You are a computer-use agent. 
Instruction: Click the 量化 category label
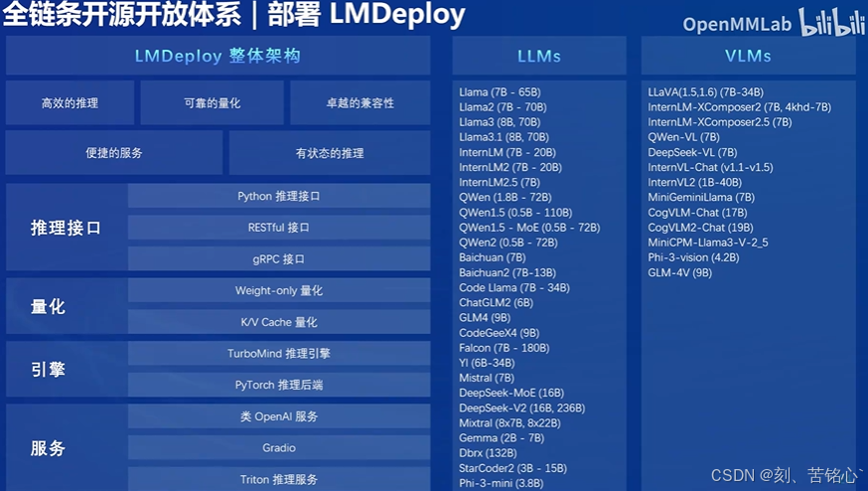[48, 306]
